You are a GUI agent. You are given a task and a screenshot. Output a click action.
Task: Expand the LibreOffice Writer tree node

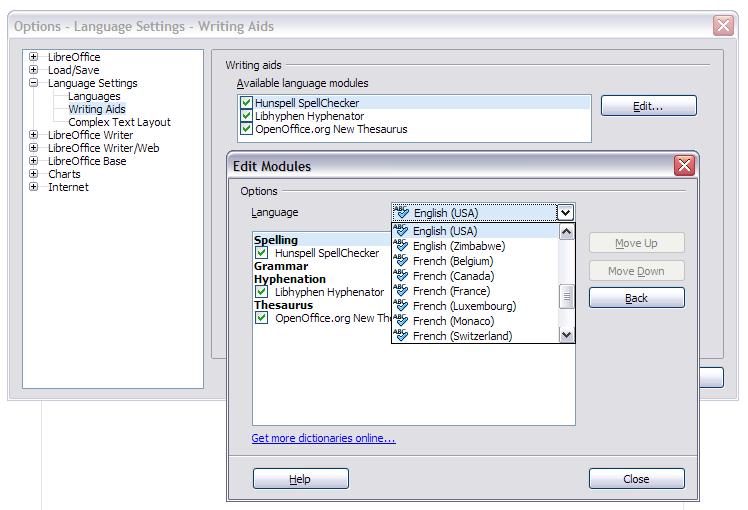(x=34, y=135)
